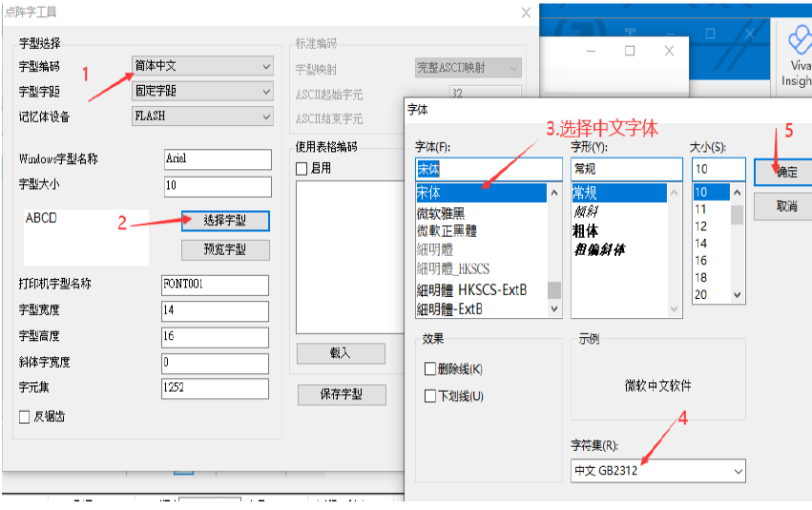Screen dimensions: 812x510
Task: Click the 载入 button
Action: coord(341,353)
